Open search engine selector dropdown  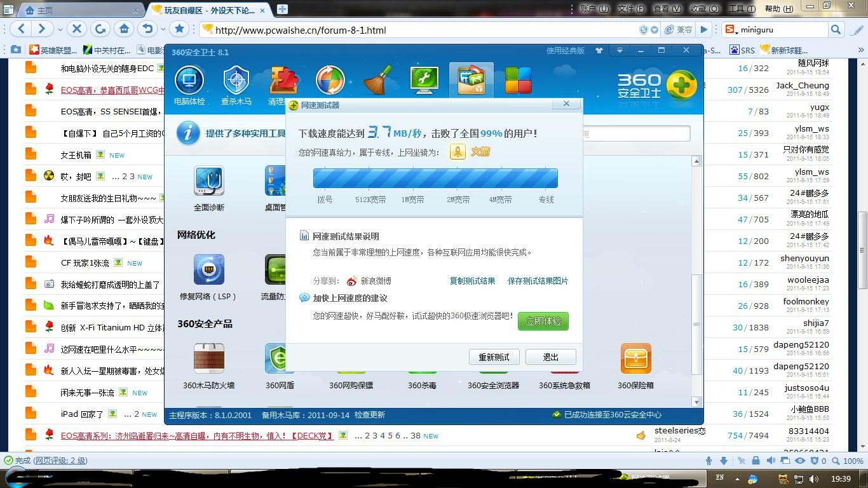pyautogui.click(x=731, y=29)
